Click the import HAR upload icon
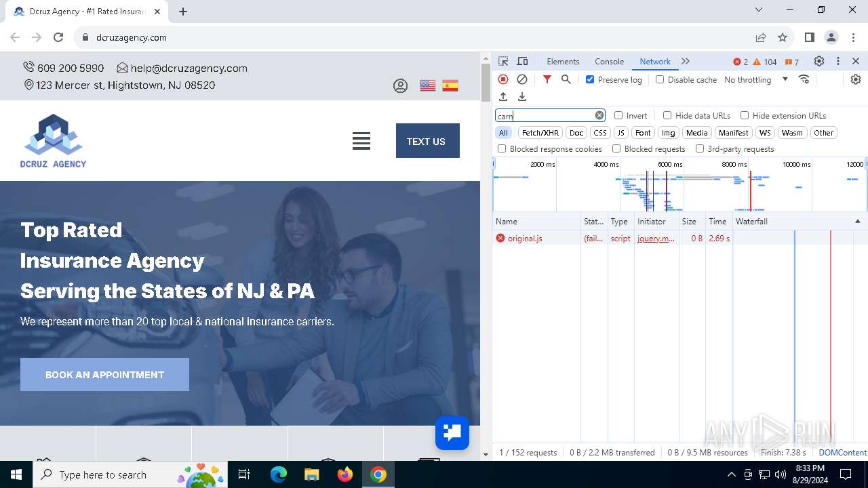Viewport: 868px width, 488px height. click(503, 97)
